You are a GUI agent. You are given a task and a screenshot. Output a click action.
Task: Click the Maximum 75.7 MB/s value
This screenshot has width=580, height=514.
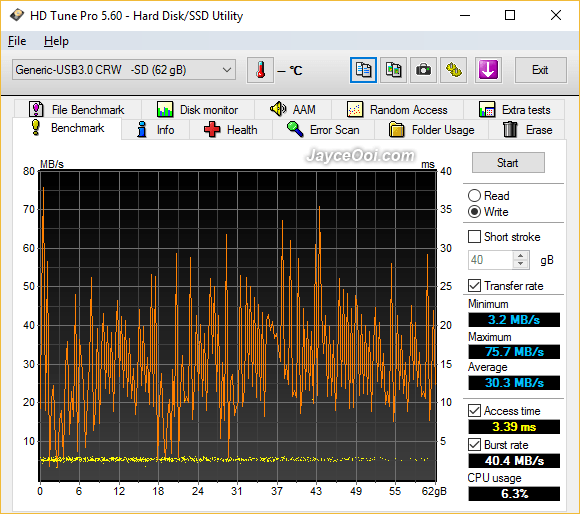(x=514, y=352)
